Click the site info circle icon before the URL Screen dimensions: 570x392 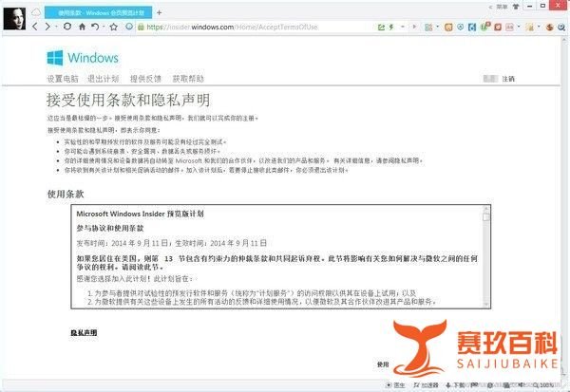129,27
